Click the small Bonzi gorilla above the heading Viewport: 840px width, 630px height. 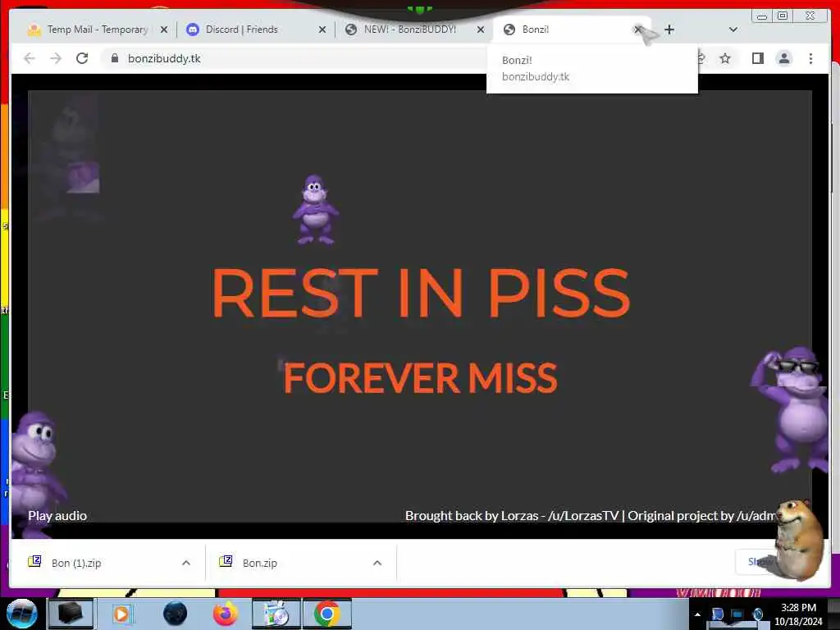coord(315,210)
